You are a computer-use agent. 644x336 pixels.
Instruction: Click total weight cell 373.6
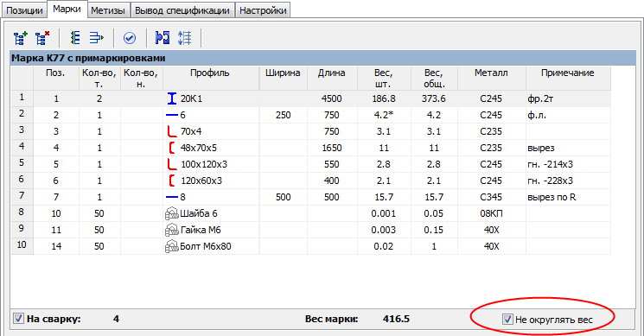pos(434,98)
